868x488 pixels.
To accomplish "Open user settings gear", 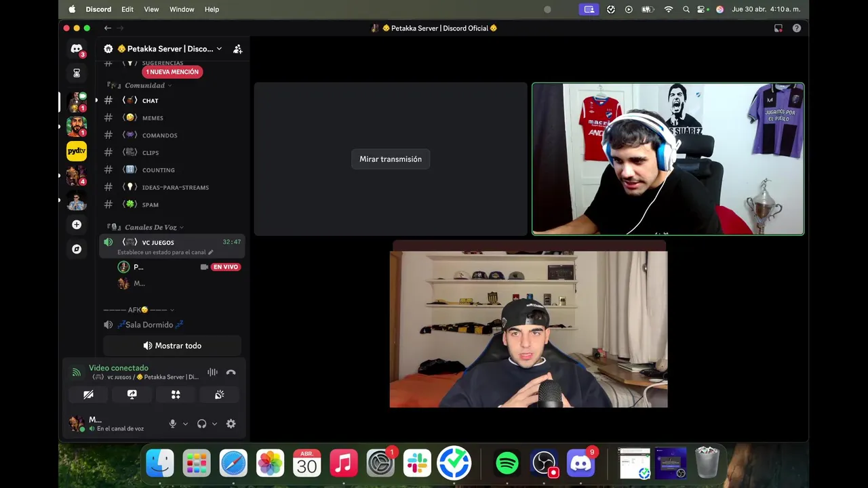I will click(x=231, y=424).
